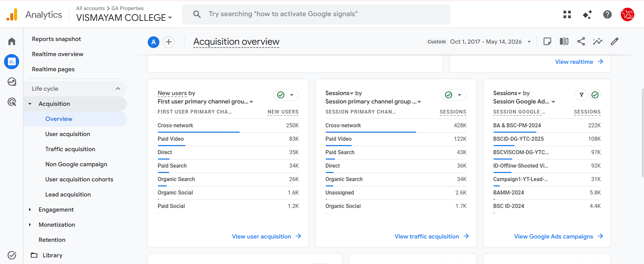Focus the Analytics search field
Image resolution: width=644 pixels, height=264 pixels.
[316, 14]
